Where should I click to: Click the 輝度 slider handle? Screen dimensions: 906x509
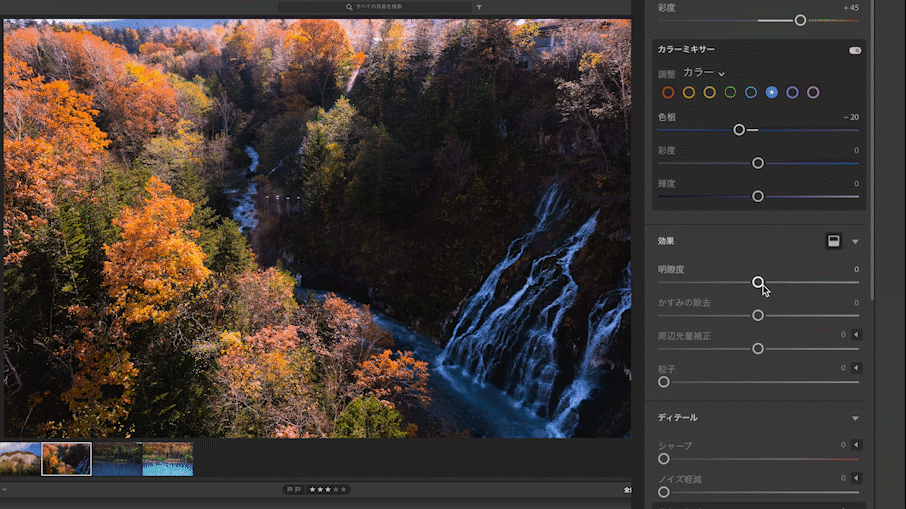point(758,196)
